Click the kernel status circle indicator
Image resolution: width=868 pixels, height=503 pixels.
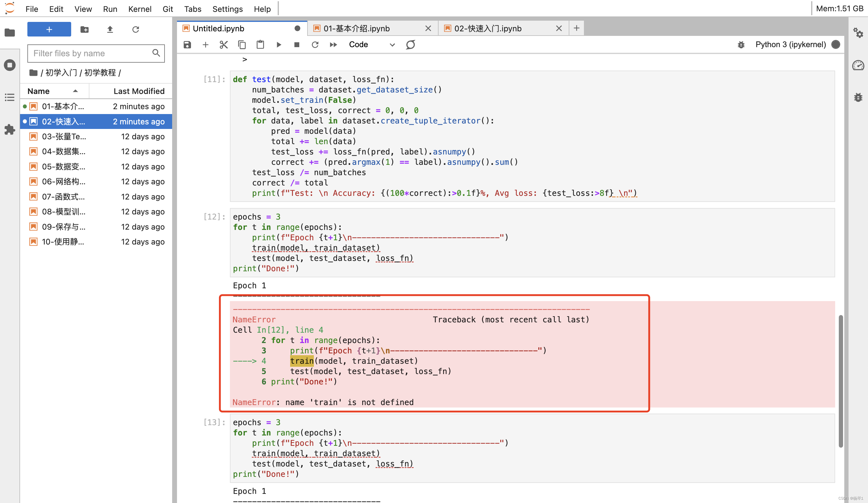[x=836, y=44]
